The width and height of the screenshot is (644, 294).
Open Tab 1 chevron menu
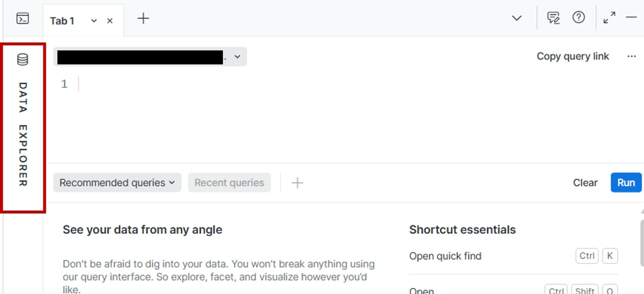tap(94, 21)
